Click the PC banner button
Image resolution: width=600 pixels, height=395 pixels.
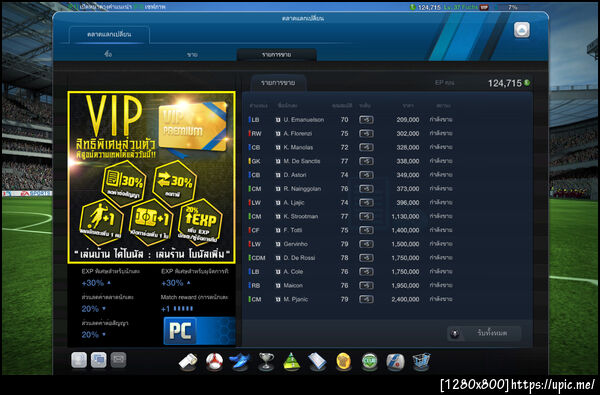199,331
